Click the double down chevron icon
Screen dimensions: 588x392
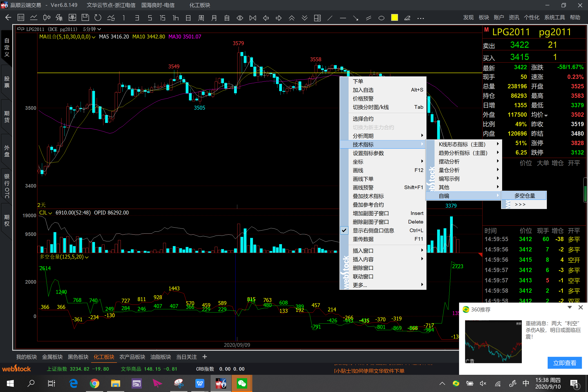pos(305,18)
